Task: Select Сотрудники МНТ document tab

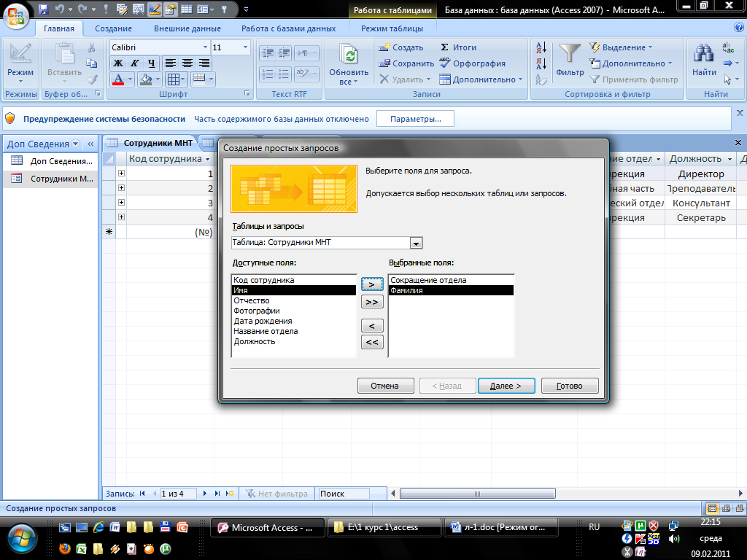Action: coord(150,143)
